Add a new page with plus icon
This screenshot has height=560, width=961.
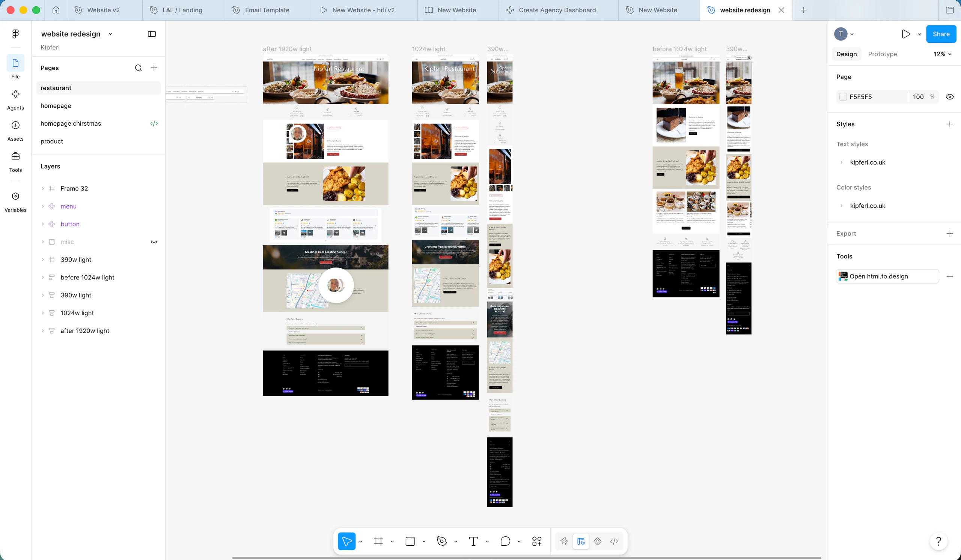click(x=154, y=68)
